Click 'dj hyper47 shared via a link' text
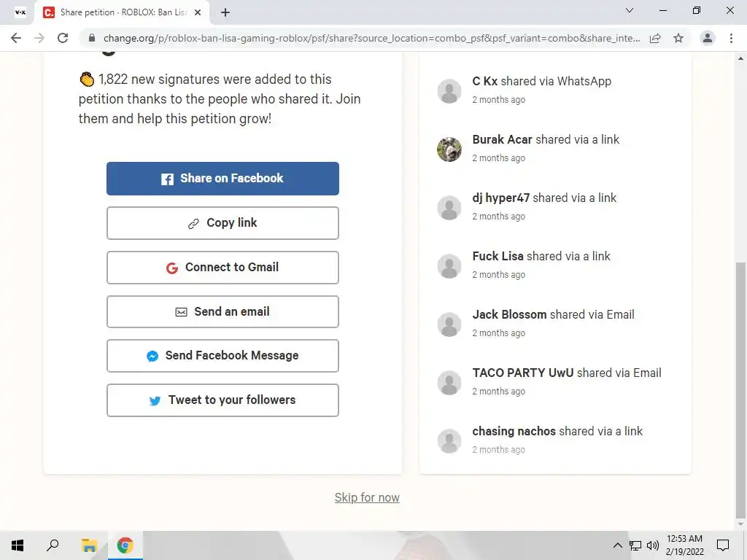This screenshot has width=747, height=560. 544,198
